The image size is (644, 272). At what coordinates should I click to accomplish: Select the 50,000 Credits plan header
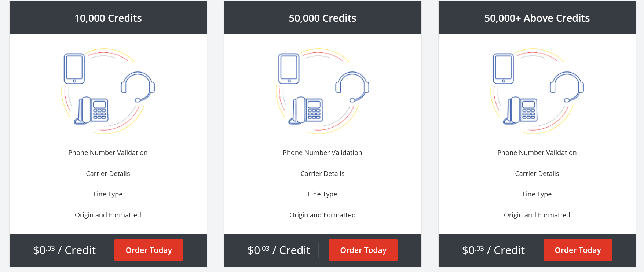pyautogui.click(x=322, y=18)
